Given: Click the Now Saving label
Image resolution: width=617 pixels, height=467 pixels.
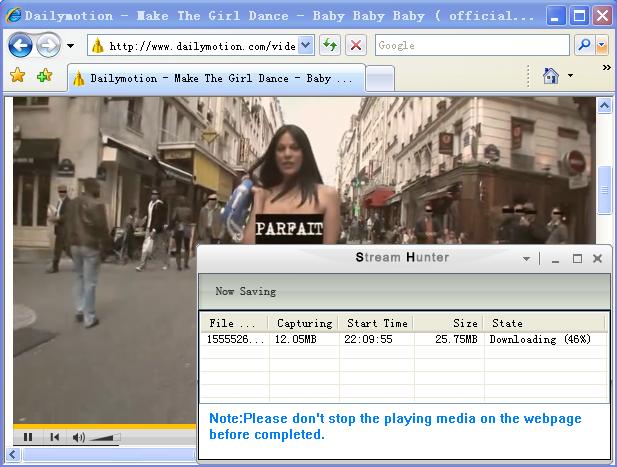Looking at the screenshot, I should 246,291.
